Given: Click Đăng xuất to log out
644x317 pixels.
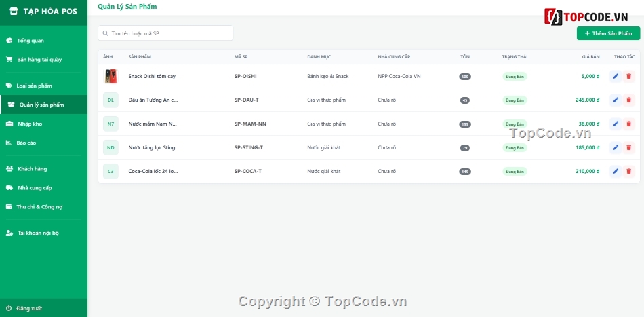Looking at the screenshot, I should 28,308.
